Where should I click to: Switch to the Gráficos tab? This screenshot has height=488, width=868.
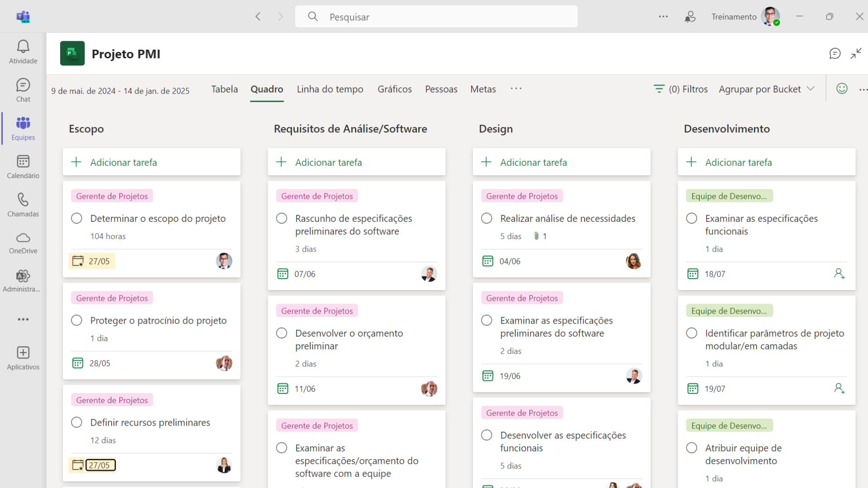[x=395, y=89]
